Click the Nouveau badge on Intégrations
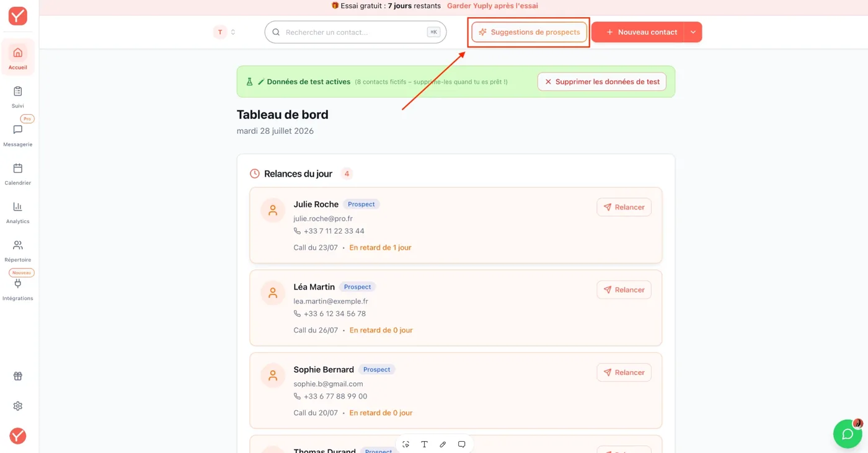 click(22, 273)
